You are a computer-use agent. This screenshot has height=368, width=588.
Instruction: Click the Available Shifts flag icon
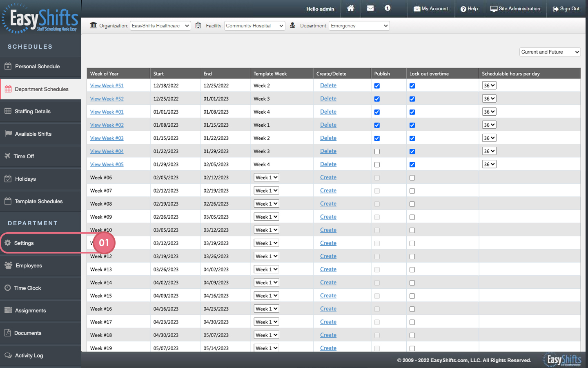pos(8,134)
